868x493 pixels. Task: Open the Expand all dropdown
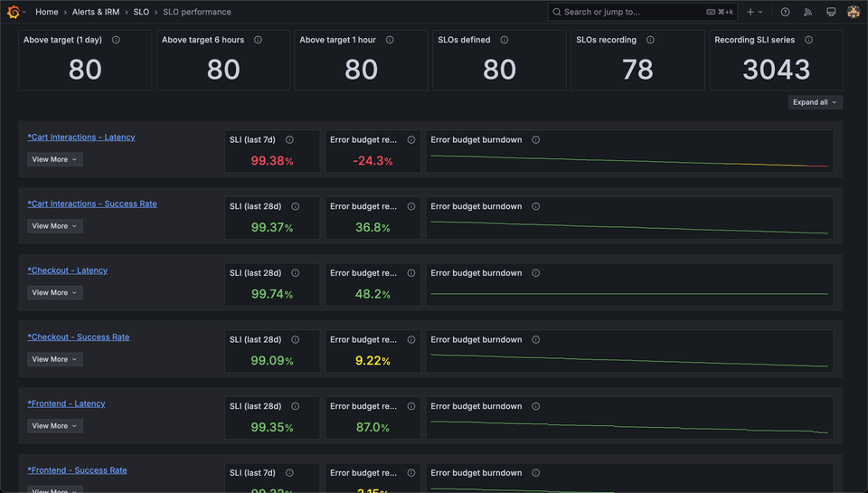pos(815,102)
